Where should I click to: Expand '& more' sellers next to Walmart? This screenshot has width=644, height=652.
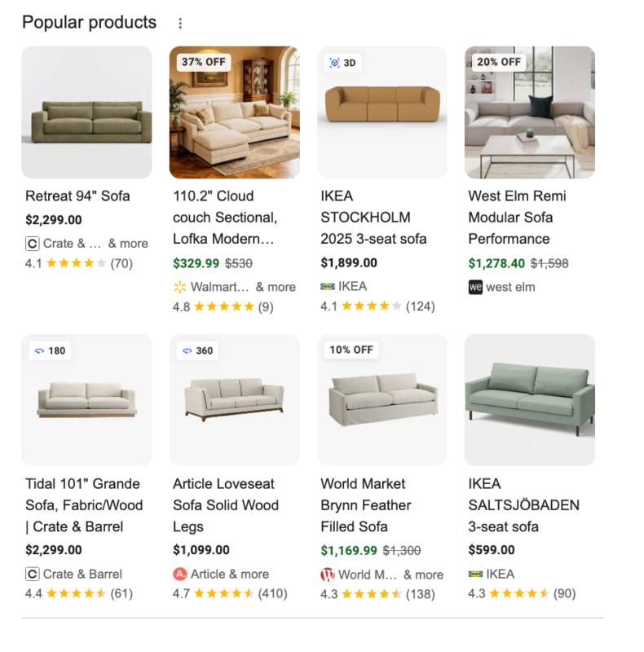pyautogui.click(x=276, y=287)
